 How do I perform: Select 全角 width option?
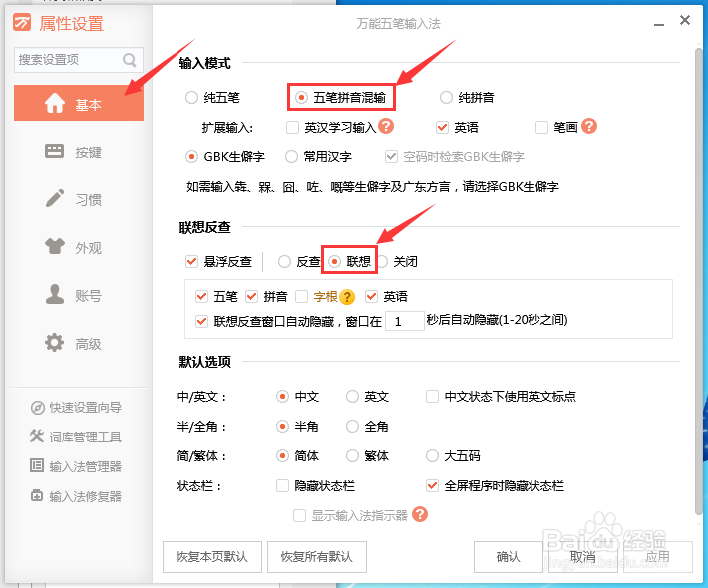click(x=352, y=426)
